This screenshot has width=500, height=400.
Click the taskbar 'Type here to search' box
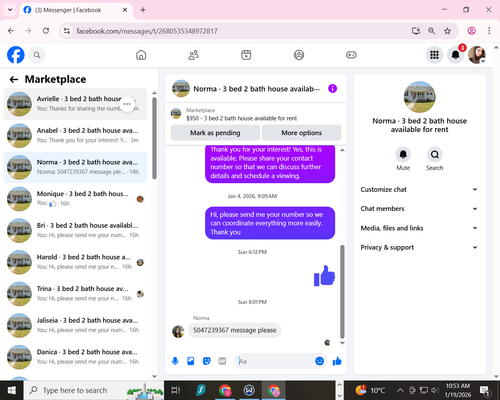93,390
